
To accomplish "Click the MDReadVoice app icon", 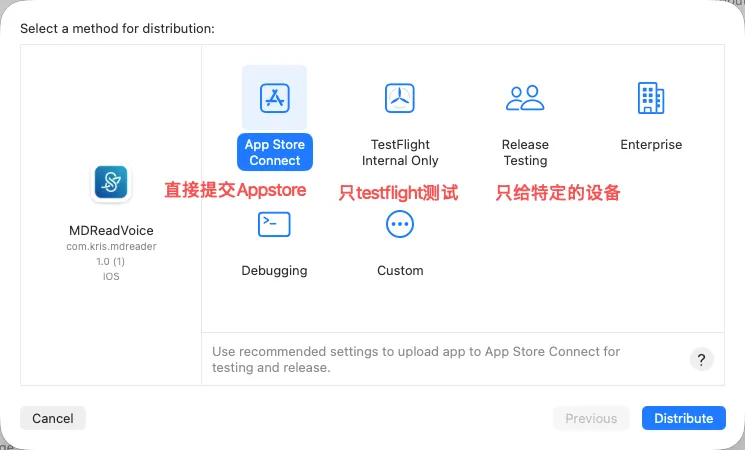I will tap(111, 182).
